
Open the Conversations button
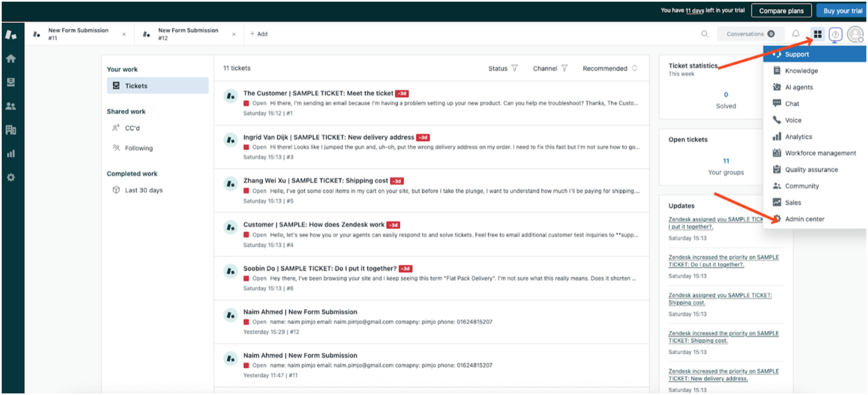(x=750, y=34)
